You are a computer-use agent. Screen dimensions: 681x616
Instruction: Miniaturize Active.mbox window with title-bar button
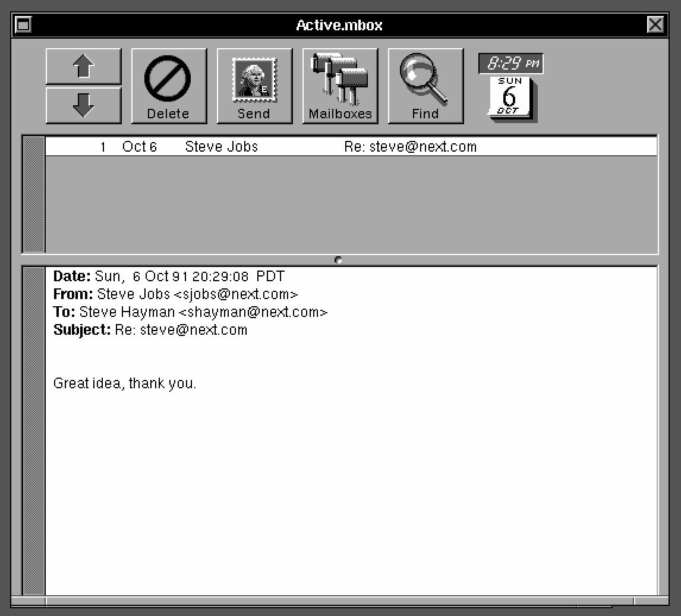[x=23, y=25]
